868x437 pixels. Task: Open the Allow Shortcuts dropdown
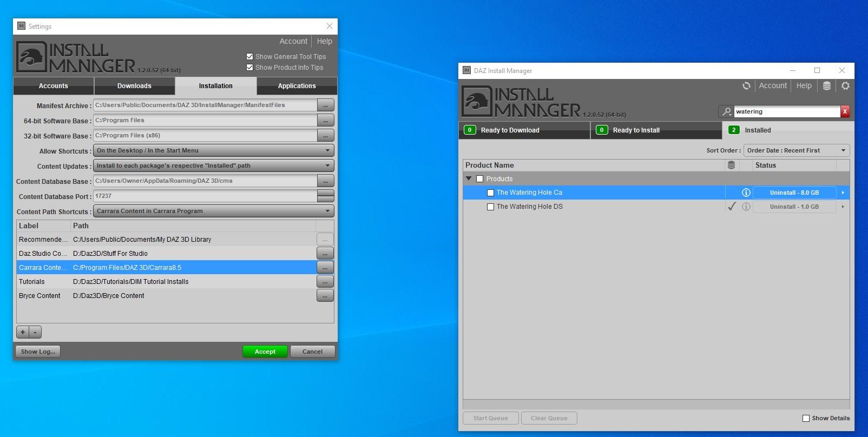[x=213, y=150]
